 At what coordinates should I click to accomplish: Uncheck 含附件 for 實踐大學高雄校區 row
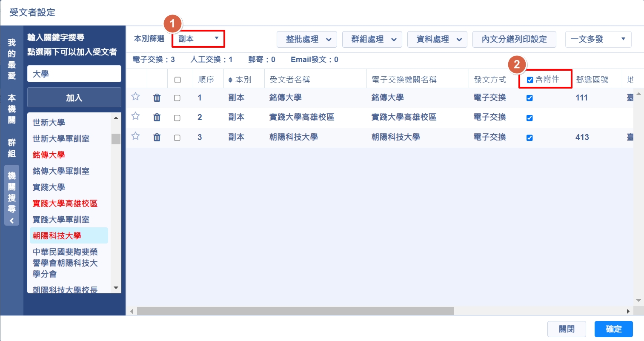pyautogui.click(x=530, y=118)
